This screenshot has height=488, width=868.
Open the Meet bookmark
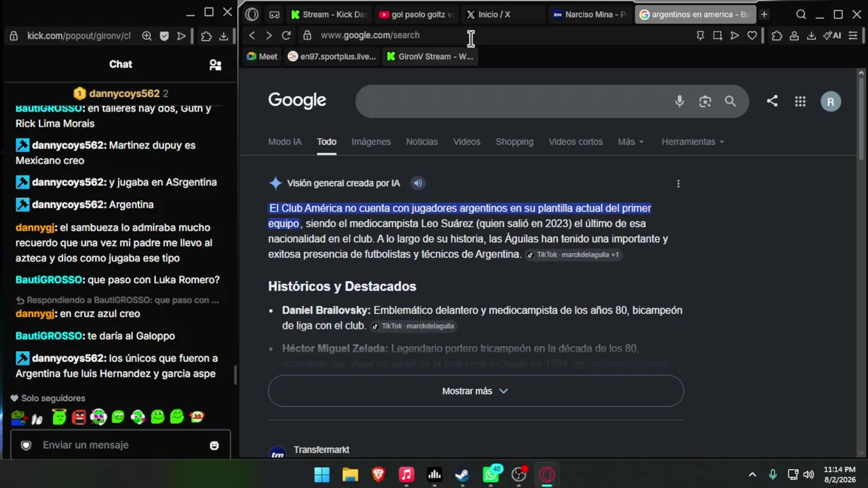[x=262, y=57]
